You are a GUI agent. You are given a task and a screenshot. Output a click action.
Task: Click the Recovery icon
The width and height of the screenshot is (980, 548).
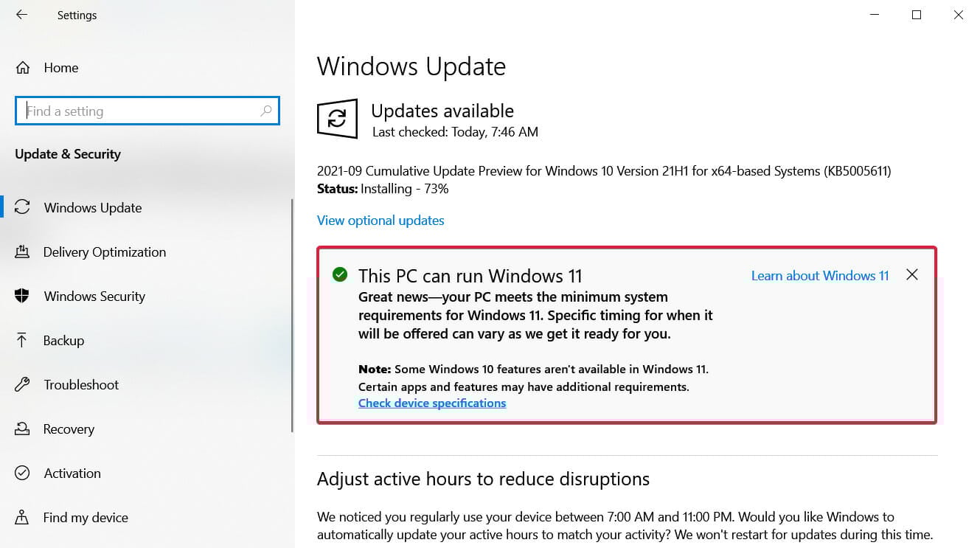tap(22, 429)
